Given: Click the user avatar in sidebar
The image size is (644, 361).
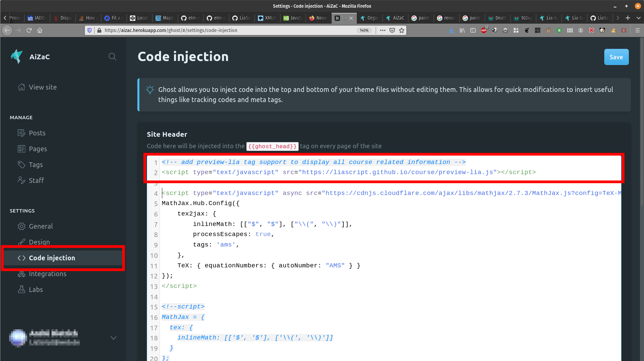Looking at the screenshot, I should [18, 338].
